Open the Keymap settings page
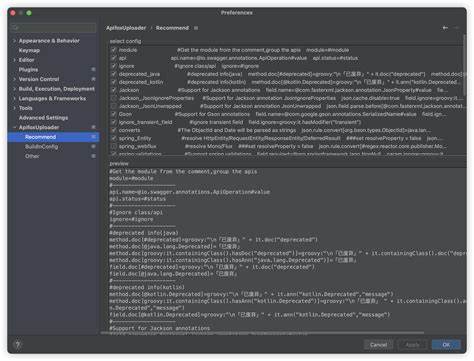Image resolution: width=474 pixels, height=361 pixels. tap(29, 50)
